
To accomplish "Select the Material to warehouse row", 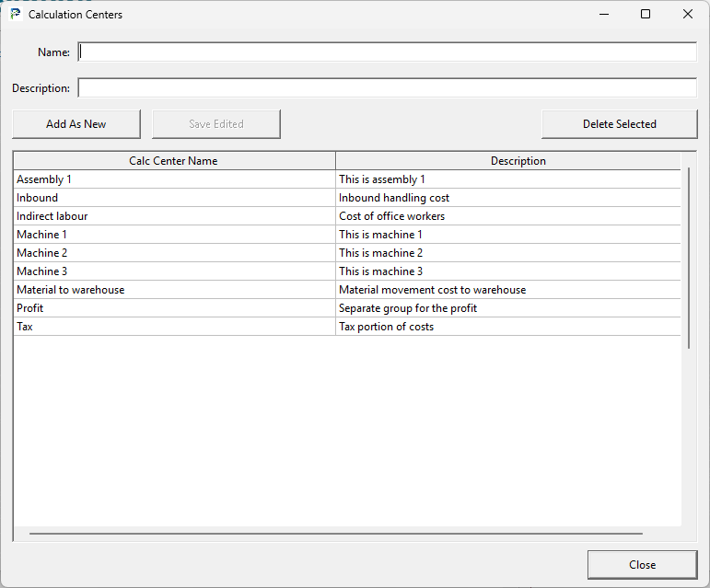I will (347, 290).
